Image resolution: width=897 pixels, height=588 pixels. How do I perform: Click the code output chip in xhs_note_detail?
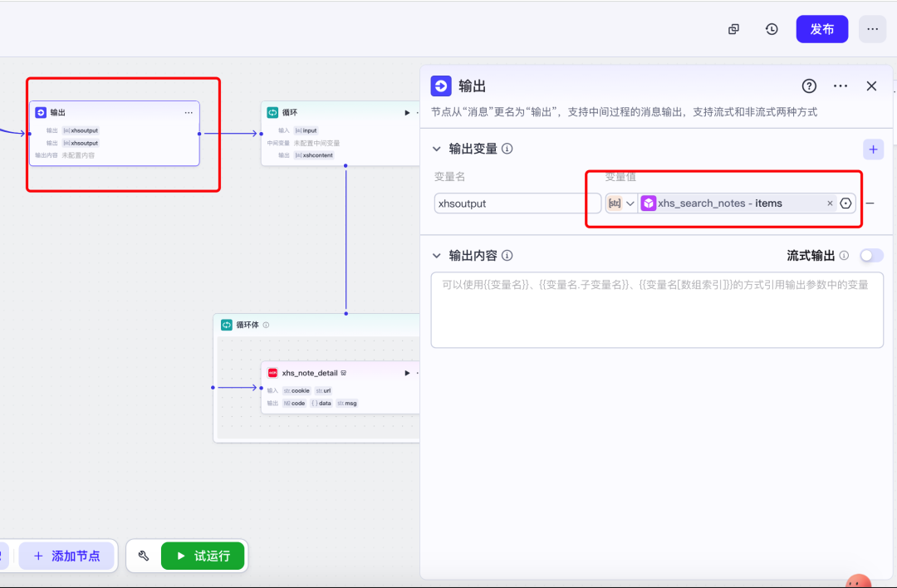294,404
